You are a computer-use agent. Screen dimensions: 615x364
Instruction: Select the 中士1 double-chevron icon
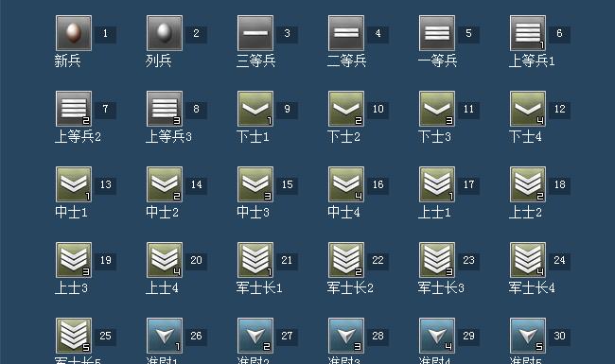click(74, 184)
